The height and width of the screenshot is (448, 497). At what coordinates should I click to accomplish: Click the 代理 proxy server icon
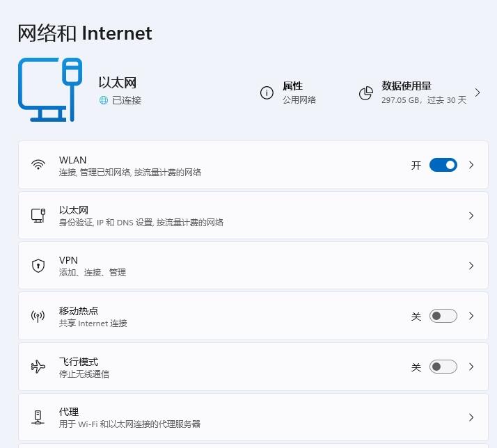[x=38, y=417]
